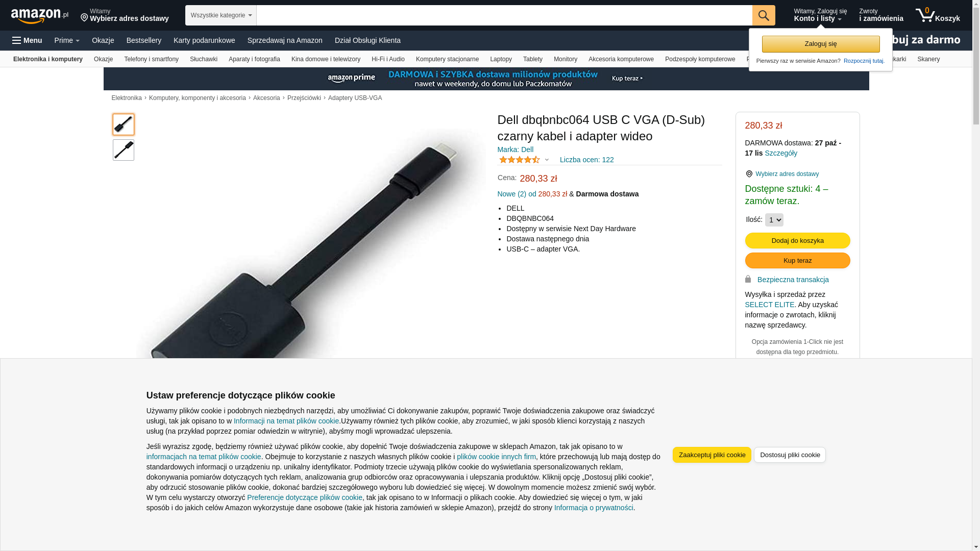Image resolution: width=980 pixels, height=551 pixels.
Task: Click into the search input field
Action: 504,15
